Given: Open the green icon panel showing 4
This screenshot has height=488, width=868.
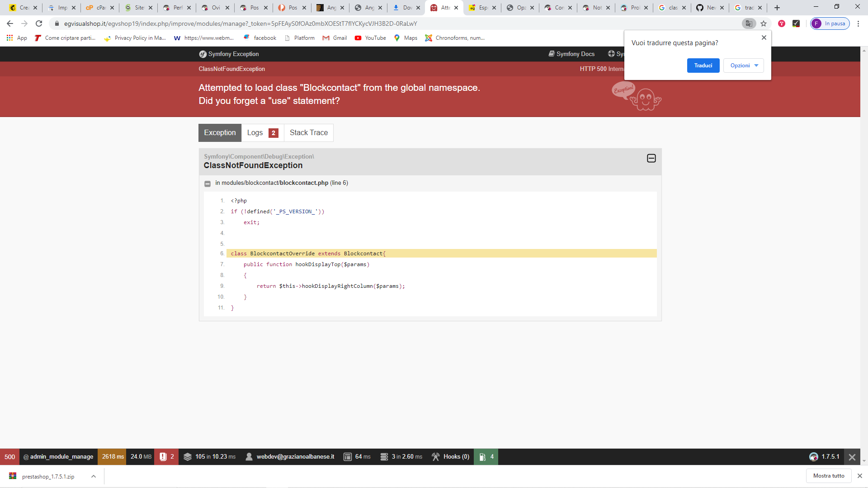Looking at the screenshot, I should tap(486, 457).
